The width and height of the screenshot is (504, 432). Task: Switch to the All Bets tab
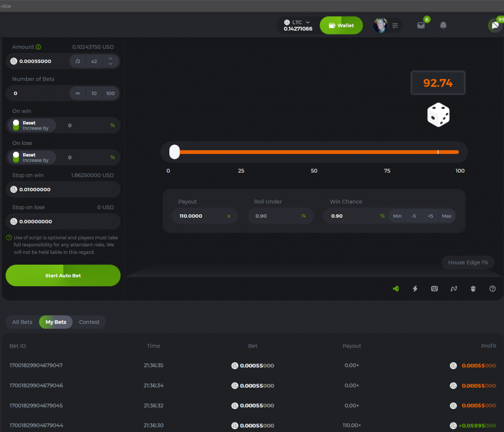22,322
